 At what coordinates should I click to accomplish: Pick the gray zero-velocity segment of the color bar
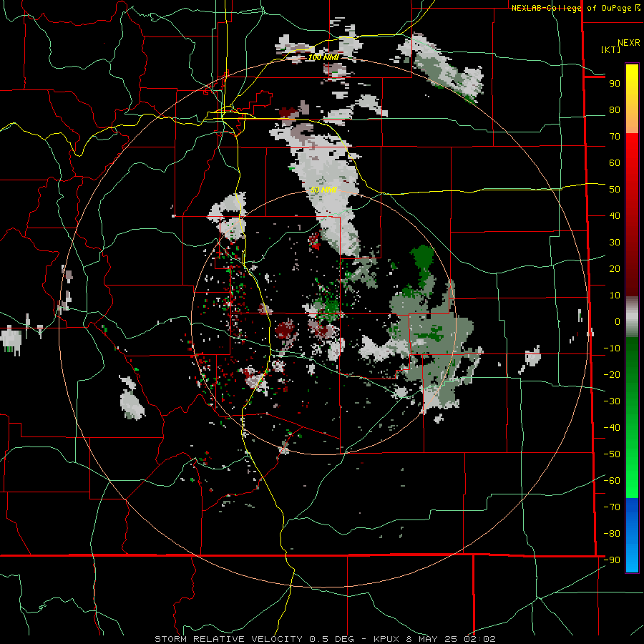point(632,318)
